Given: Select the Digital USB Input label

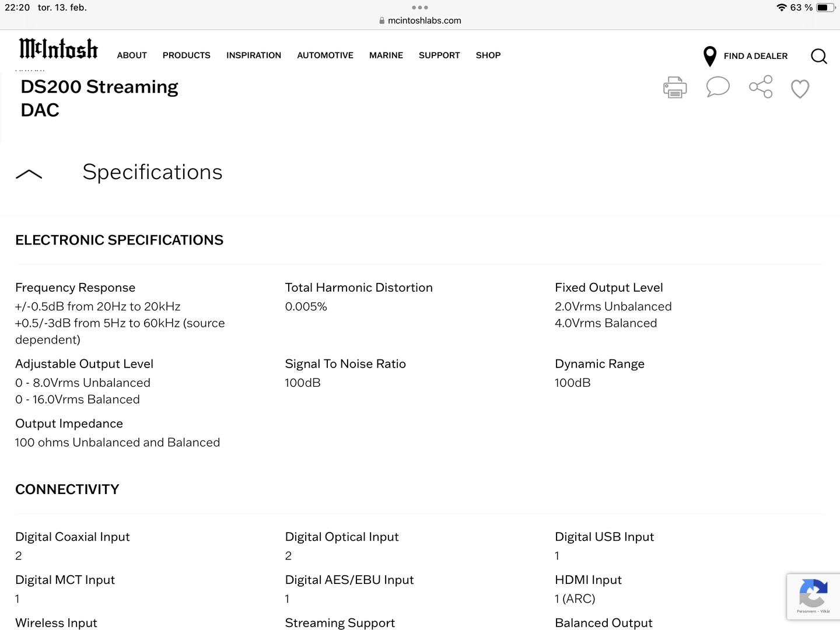Looking at the screenshot, I should pyautogui.click(x=604, y=537).
